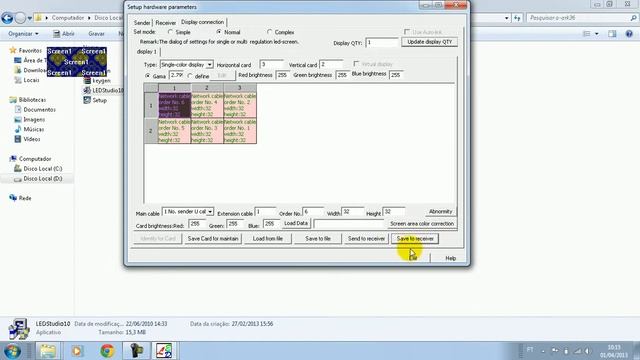Click the Gama value field
The image size is (640, 360).
click(177, 75)
